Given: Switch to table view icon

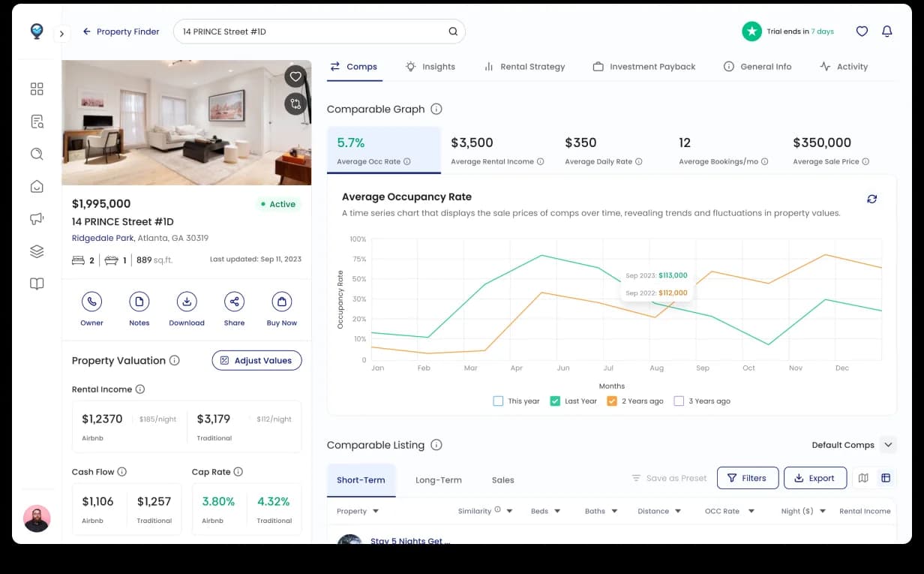Looking at the screenshot, I should [886, 478].
